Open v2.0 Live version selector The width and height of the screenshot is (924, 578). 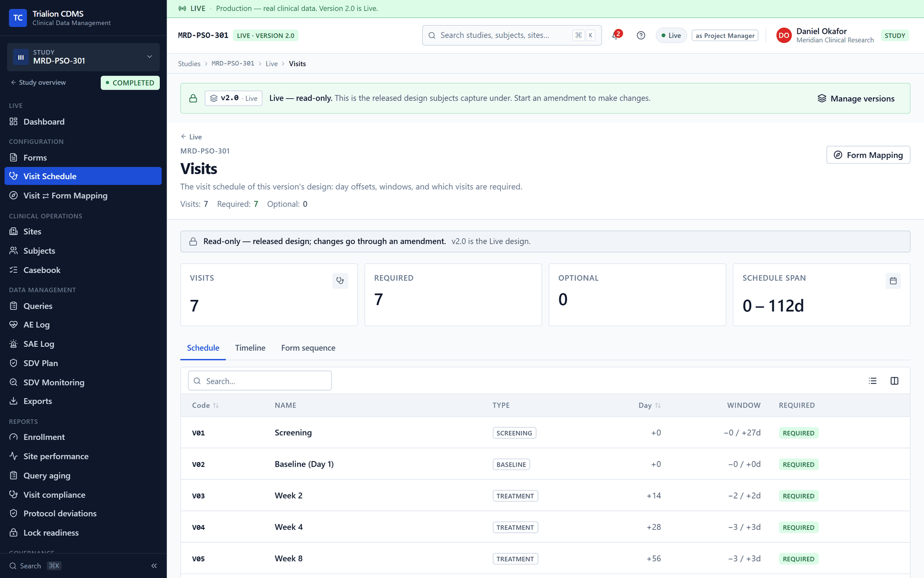(233, 98)
